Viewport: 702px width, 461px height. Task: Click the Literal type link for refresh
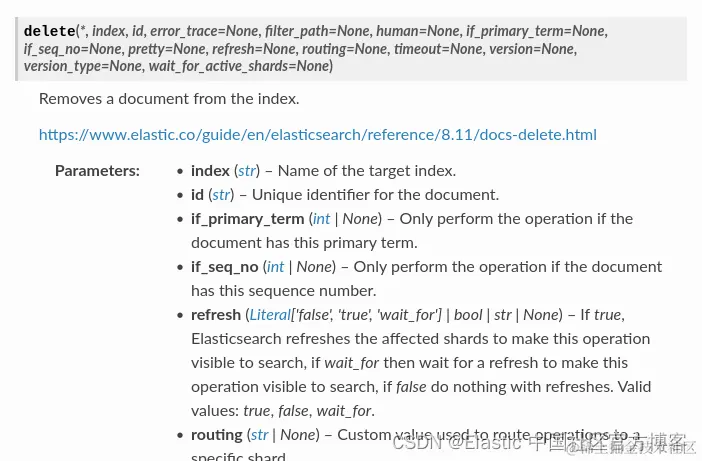[x=270, y=315]
